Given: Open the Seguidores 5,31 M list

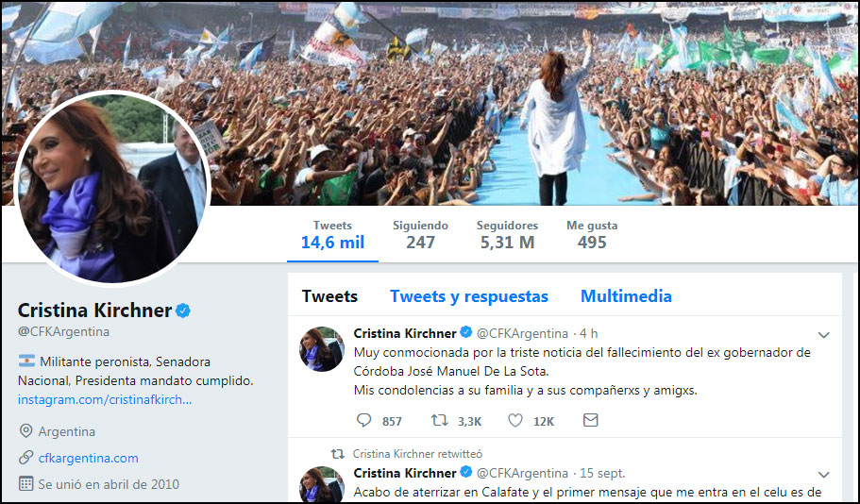Looking at the screenshot, I should click(x=507, y=235).
